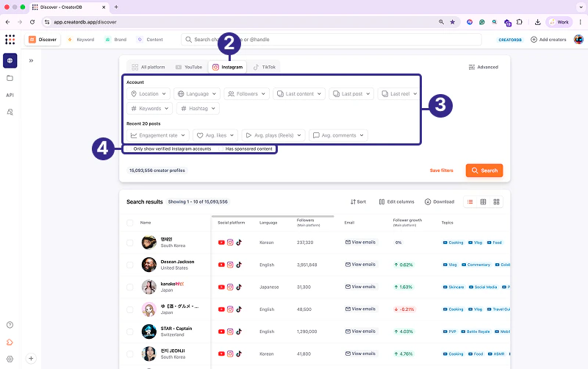Switch to list view layout
The width and height of the screenshot is (588, 369).
tap(470, 201)
